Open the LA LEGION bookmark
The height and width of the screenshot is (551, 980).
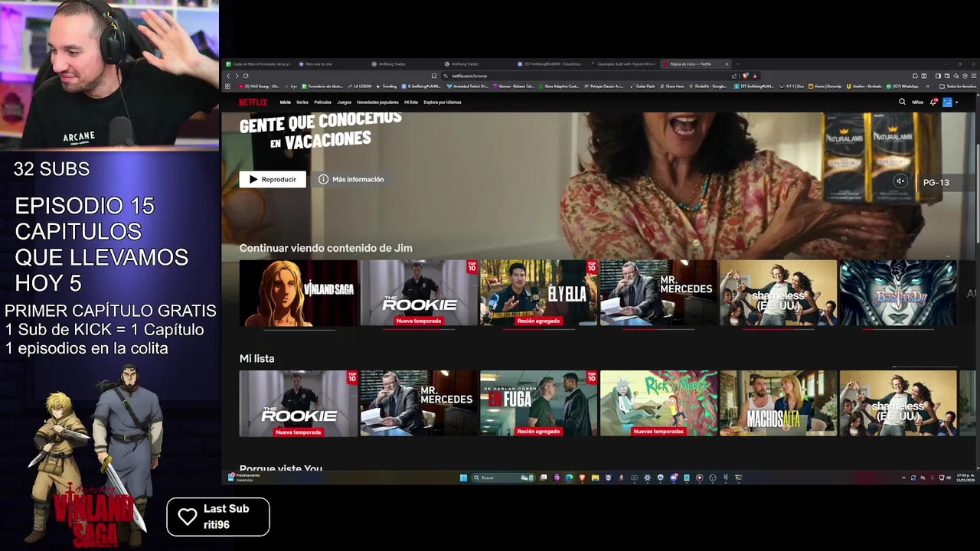point(360,86)
